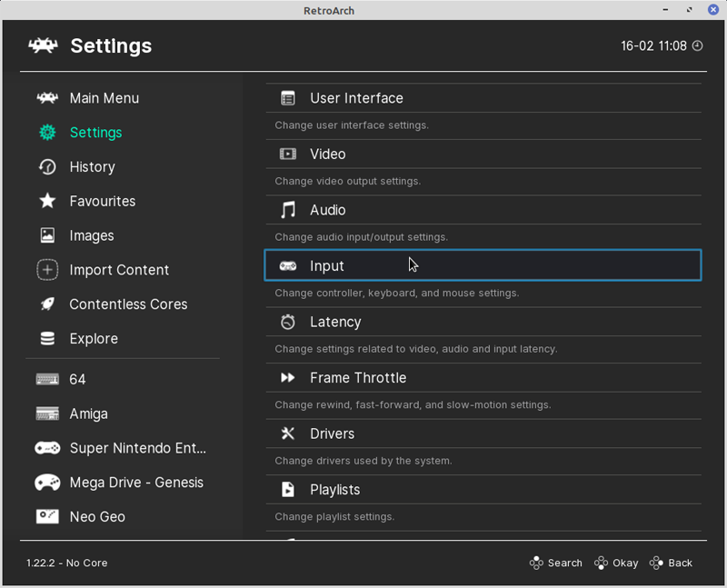The width and height of the screenshot is (727, 588).
Task: Click the Search button icon in footer
Action: 536,563
